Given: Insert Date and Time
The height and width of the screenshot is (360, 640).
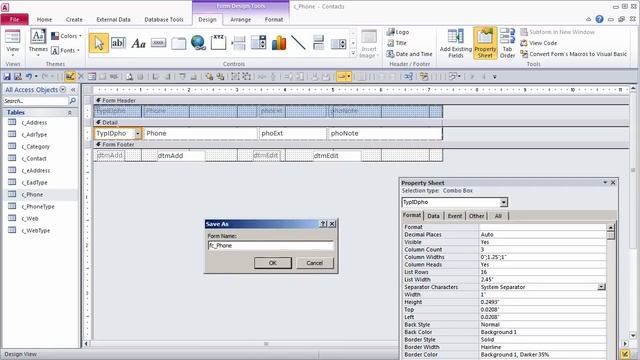Looking at the screenshot, I should click(x=409, y=54).
